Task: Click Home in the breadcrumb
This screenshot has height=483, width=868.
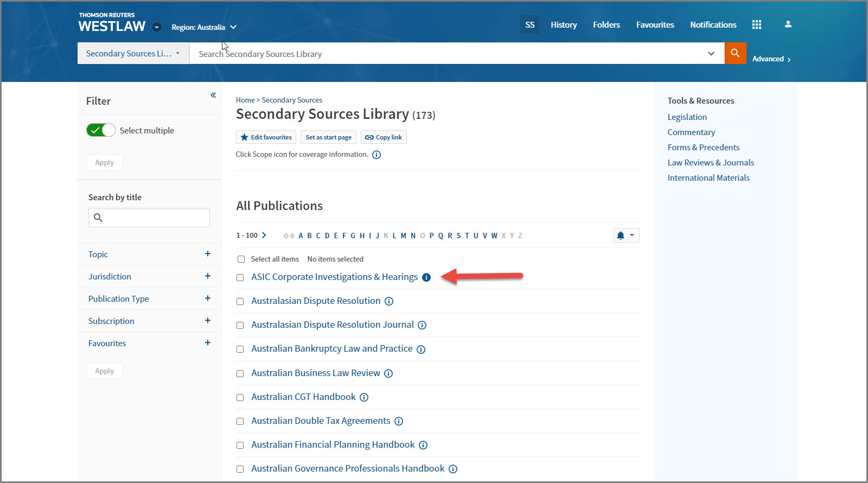Action: pyautogui.click(x=245, y=100)
